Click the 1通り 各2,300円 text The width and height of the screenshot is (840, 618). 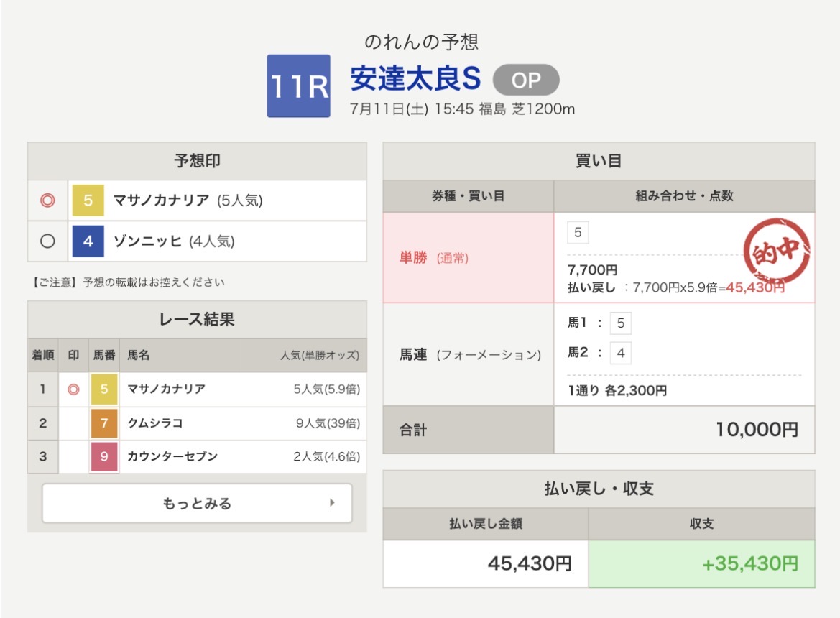point(617,390)
